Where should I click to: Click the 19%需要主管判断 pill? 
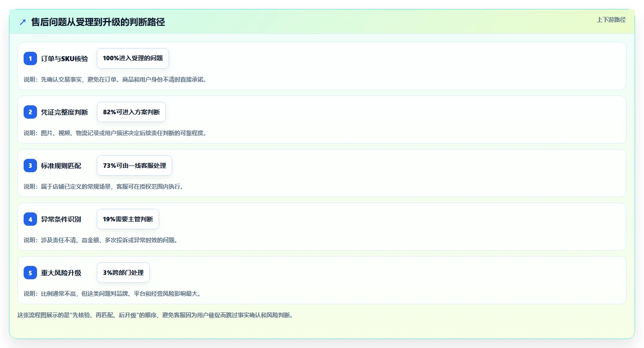128,219
